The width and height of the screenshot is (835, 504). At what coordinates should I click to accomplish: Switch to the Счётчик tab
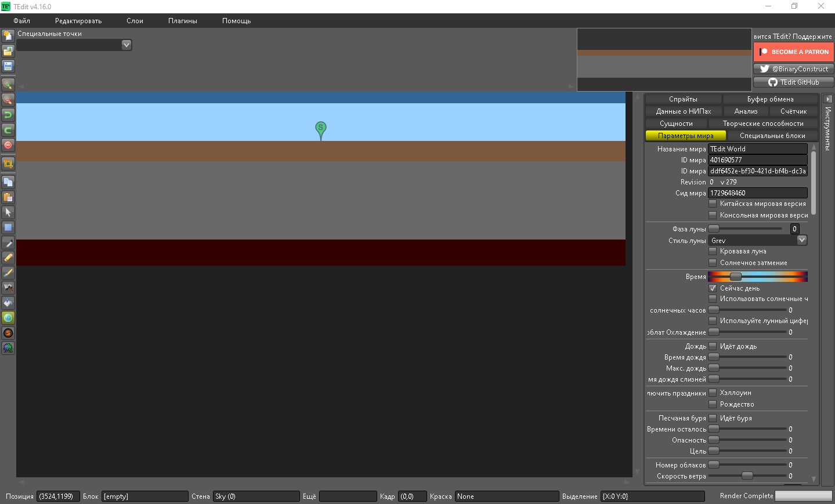(x=794, y=111)
